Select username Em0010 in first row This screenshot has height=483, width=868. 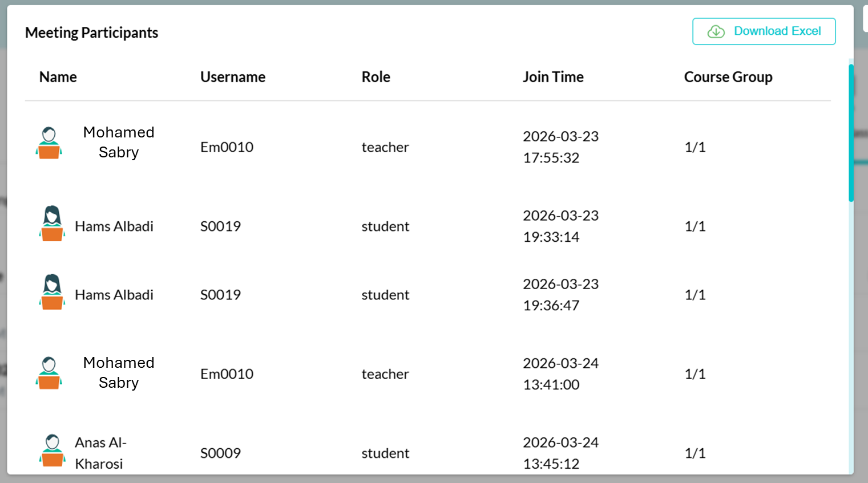click(227, 147)
